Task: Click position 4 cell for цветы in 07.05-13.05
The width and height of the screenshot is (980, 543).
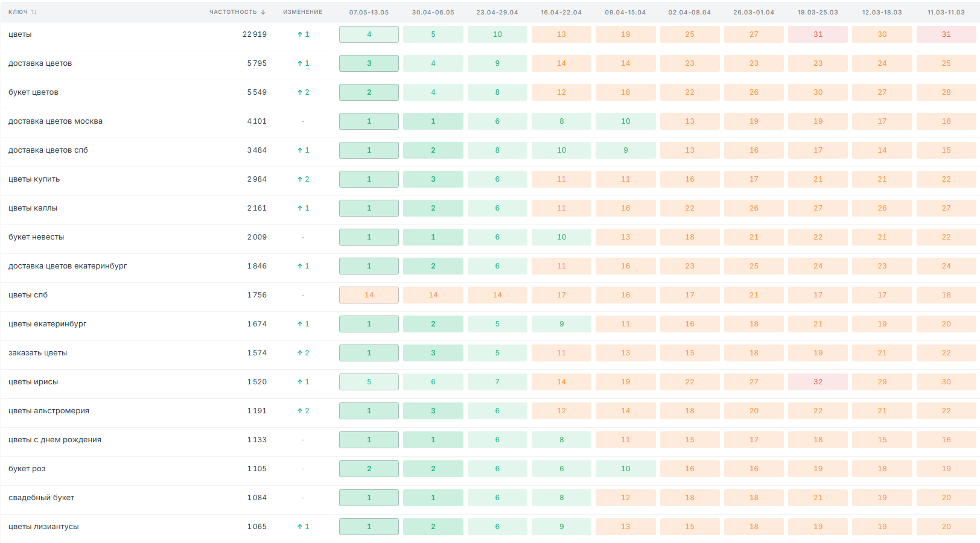Action: coord(369,34)
